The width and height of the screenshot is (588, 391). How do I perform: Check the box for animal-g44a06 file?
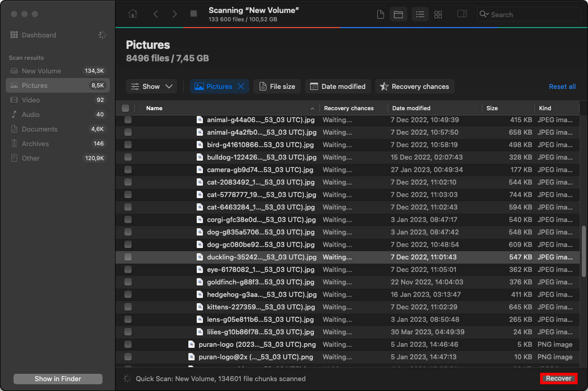pyautogui.click(x=128, y=120)
